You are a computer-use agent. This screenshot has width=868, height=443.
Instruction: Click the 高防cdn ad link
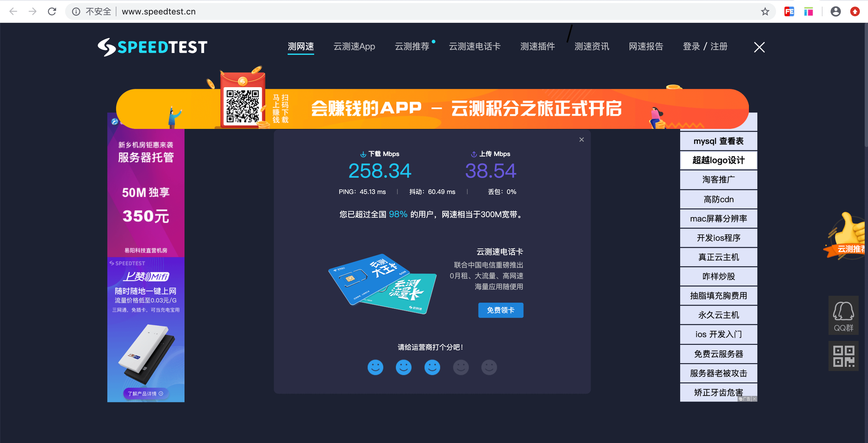click(x=718, y=199)
